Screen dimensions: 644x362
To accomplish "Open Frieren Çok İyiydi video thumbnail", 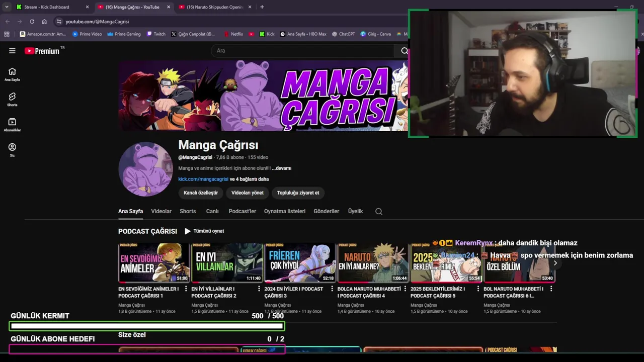I will [300, 263].
